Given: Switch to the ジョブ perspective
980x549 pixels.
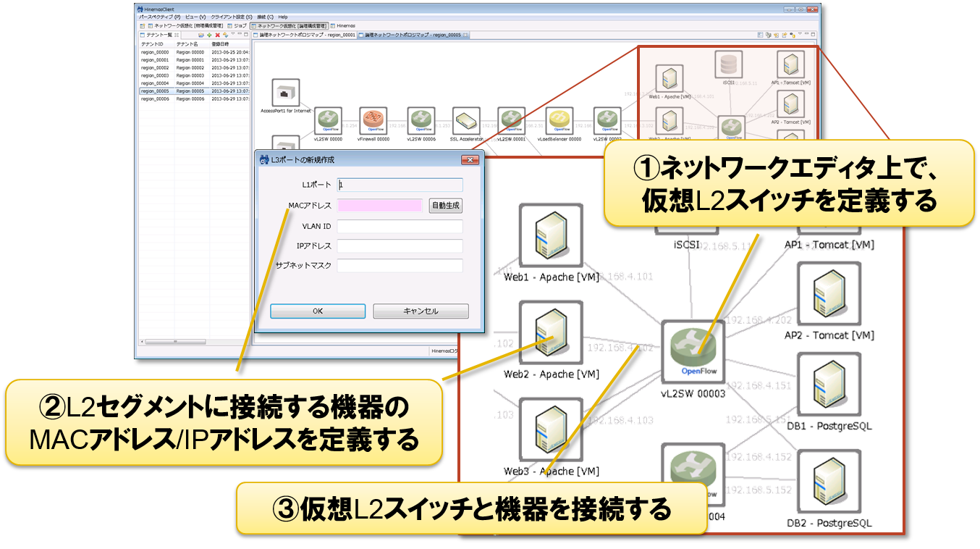Looking at the screenshot, I should 237,26.
